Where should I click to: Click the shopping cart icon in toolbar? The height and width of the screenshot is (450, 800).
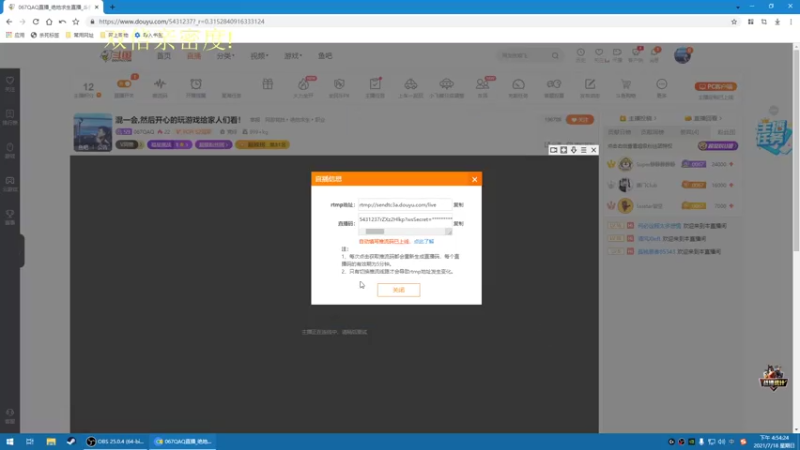coord(626,84)
